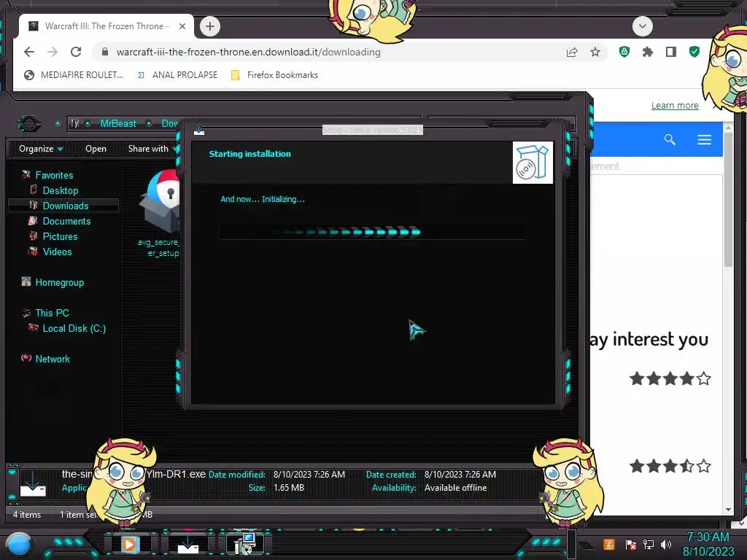Toggle Chrome side panel icon
Screen dimensions: 747x560
click(x=671, y=52)
